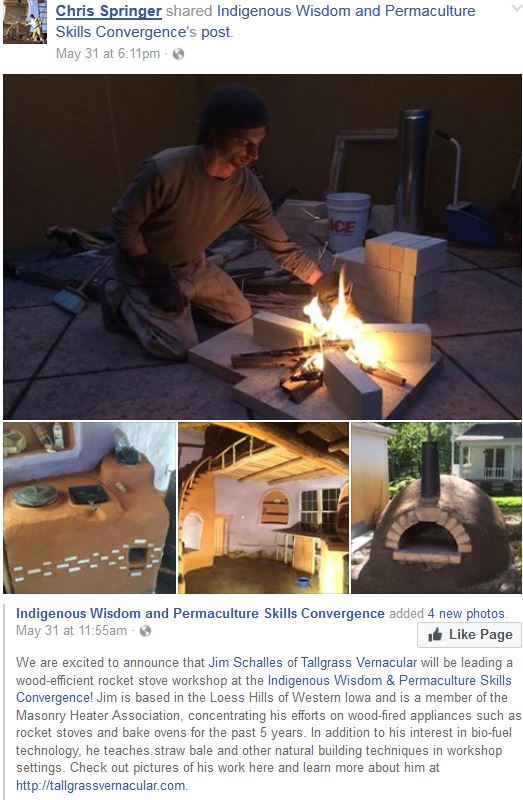
Task: Open the outdoor dome bake oven photo
Action: point(437,508)
